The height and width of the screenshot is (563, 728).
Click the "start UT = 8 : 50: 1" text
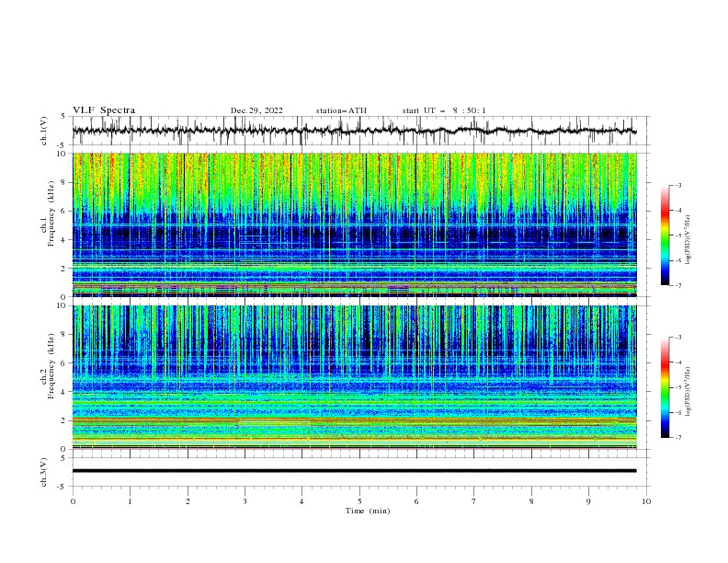[444, 110]
